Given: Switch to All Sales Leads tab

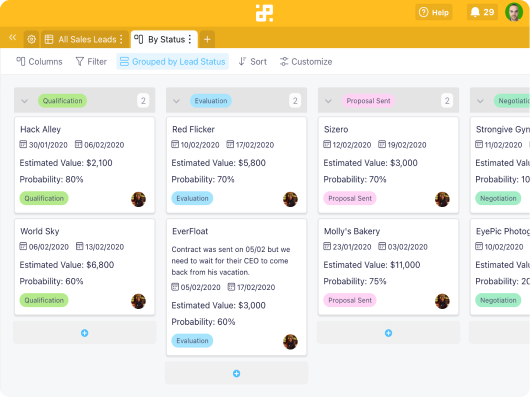Looking at the screenshot, I should click(86, 39).
